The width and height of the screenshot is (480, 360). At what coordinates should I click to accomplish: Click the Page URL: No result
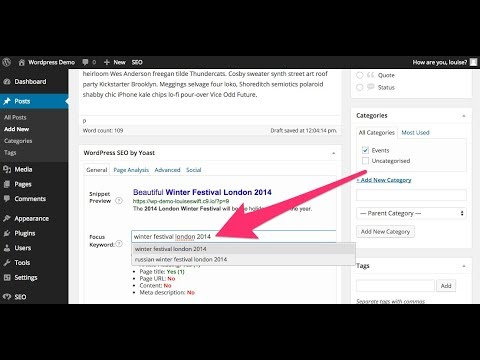point(157,279)
